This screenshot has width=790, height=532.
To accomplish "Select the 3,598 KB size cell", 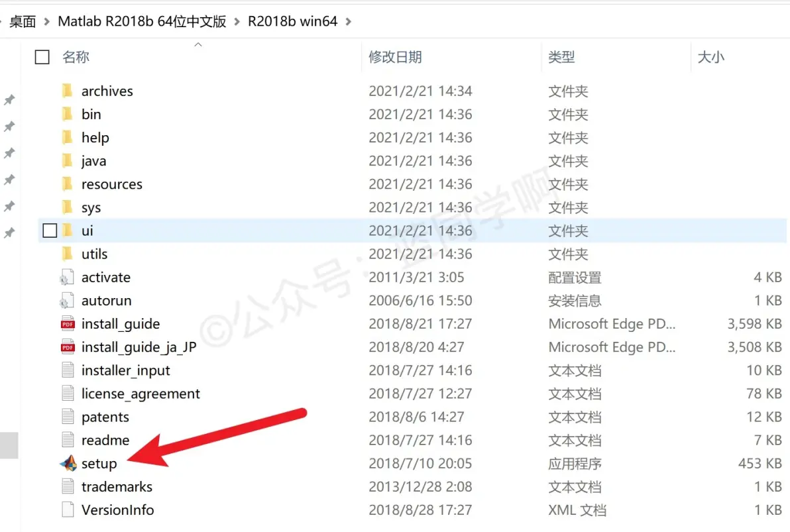I will 754,323.
